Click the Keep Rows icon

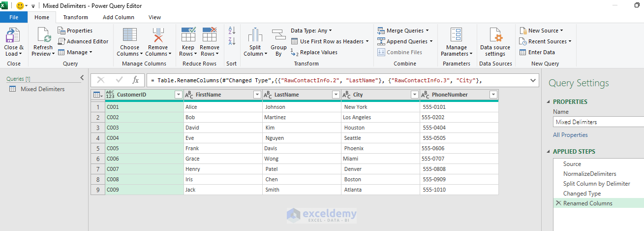[188, 34]
